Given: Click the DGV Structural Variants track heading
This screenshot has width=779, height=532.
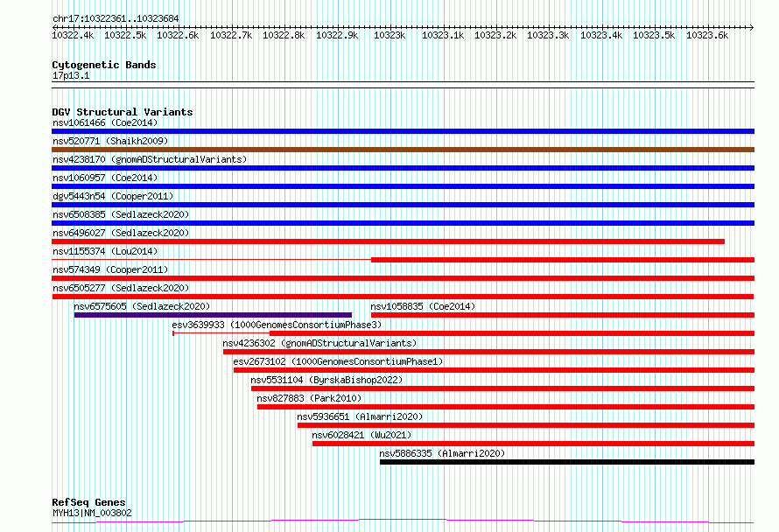Looking at the screenshot, I should pos(123,112).
